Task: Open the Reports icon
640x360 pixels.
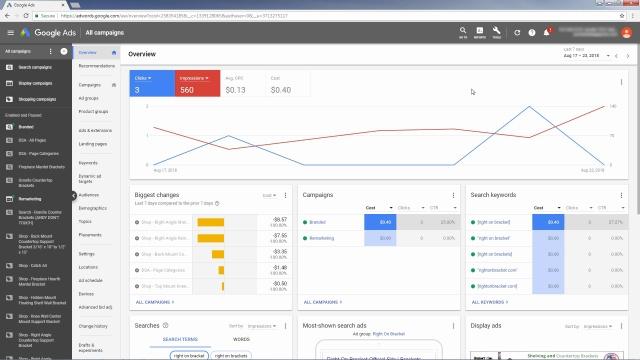Action: click(480, 32)
